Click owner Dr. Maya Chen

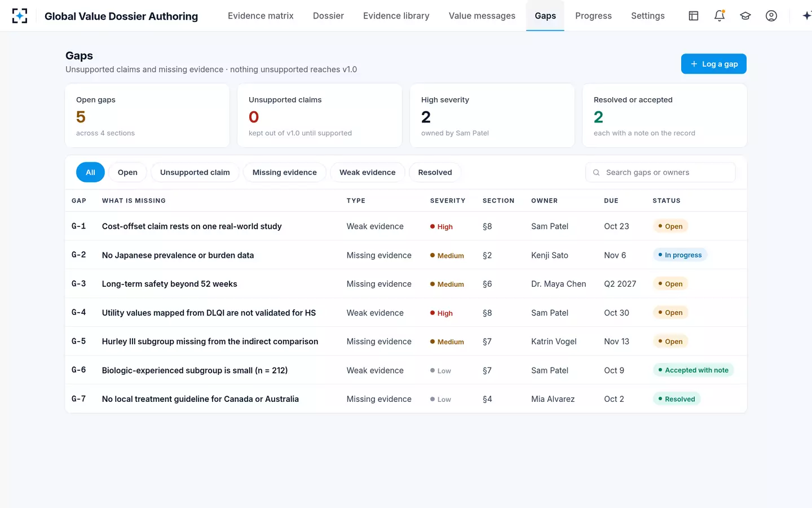(x=559, y=284)
